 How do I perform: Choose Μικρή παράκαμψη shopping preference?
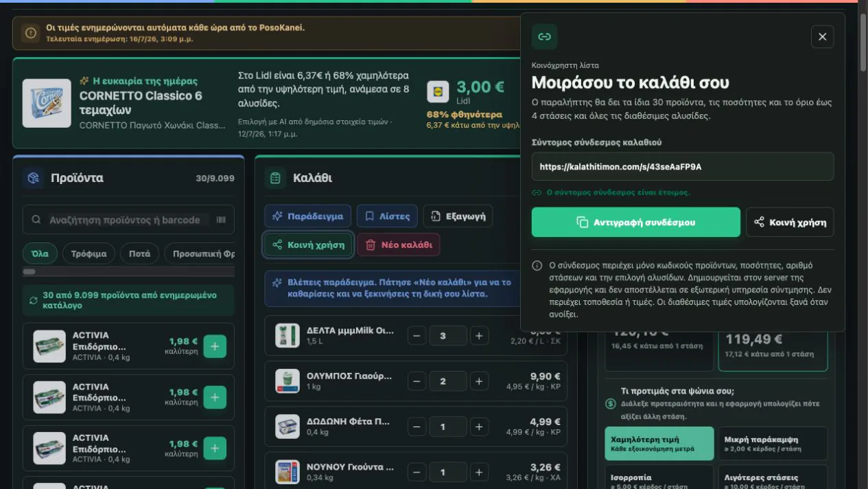[773, 444]
